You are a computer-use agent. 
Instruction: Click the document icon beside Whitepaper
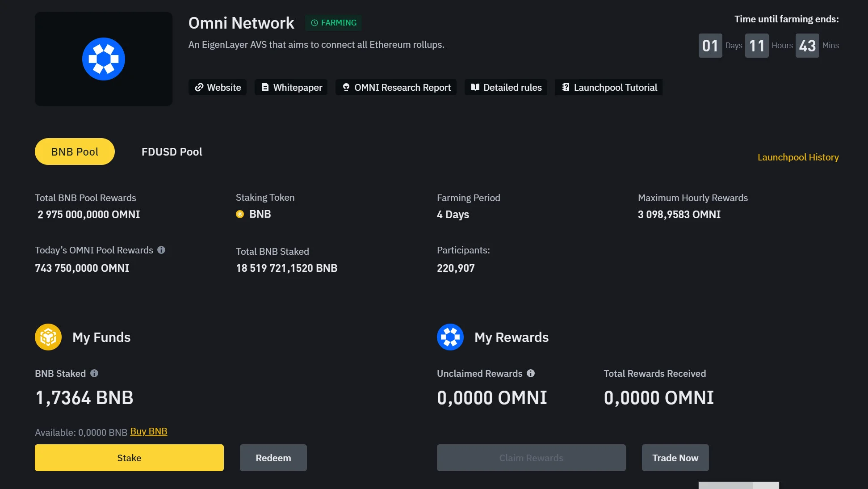pos(265,87)
